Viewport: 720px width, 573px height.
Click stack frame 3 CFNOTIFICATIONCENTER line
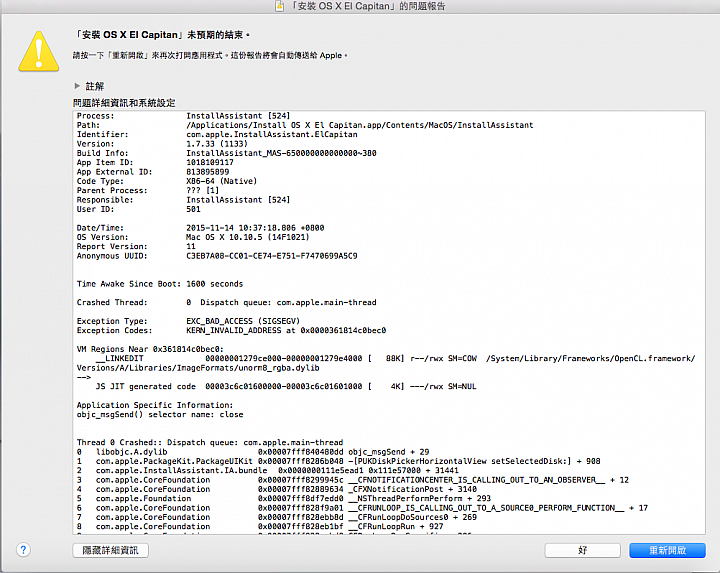tap(353, 480)
